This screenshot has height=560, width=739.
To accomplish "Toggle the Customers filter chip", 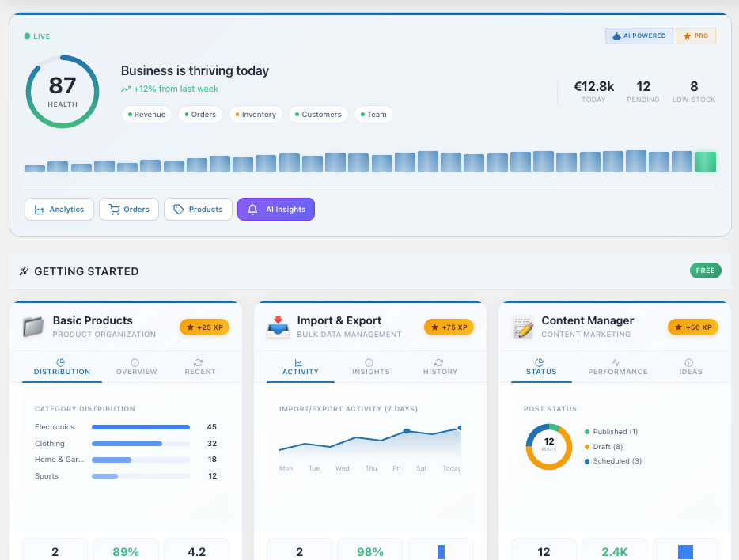I will pos(317,115).
